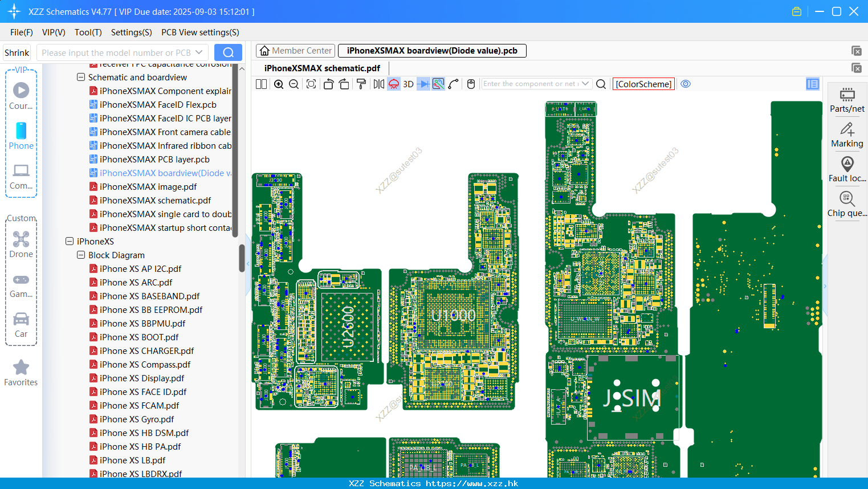The height and width of the screenshot is (489, 868).
Task: Click the J-SIM connector on the board
Action: (633, 398)
